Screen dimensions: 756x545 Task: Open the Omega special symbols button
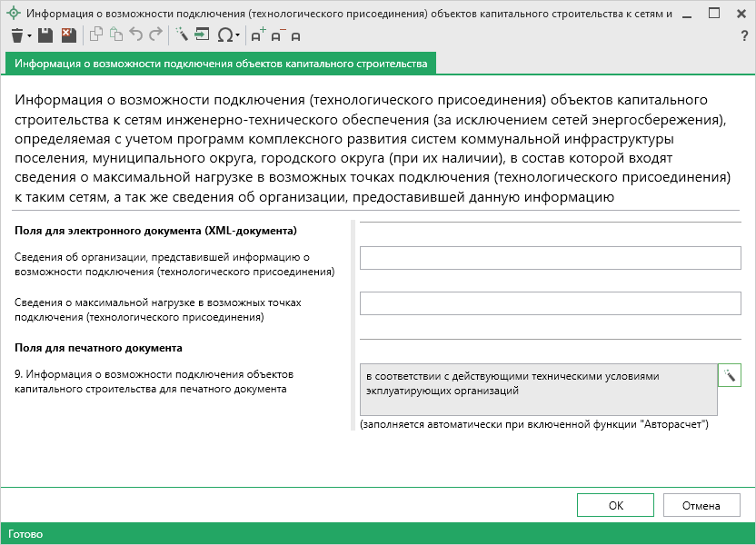click(x=224, y=35)
